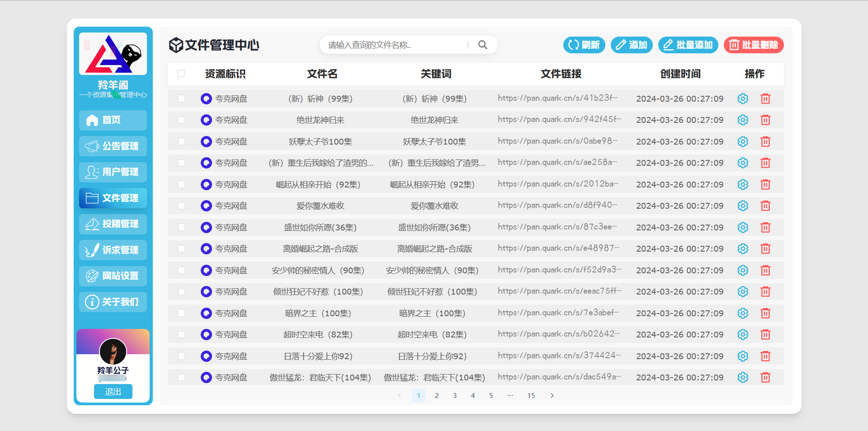Switch to the 投稿管理 section
The height and width of the screenshot is (431, 868).
point(113,224)
